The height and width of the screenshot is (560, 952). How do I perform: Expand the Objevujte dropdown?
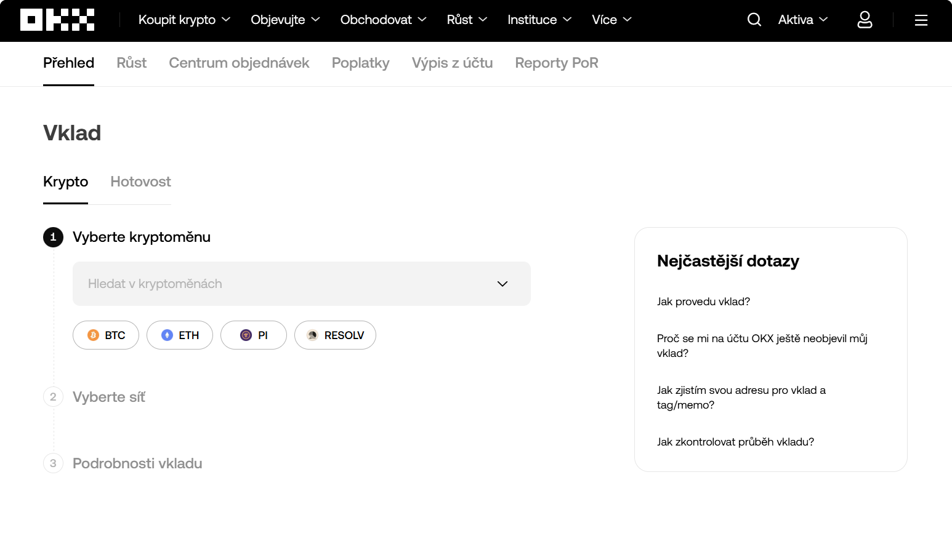point(285,20)
